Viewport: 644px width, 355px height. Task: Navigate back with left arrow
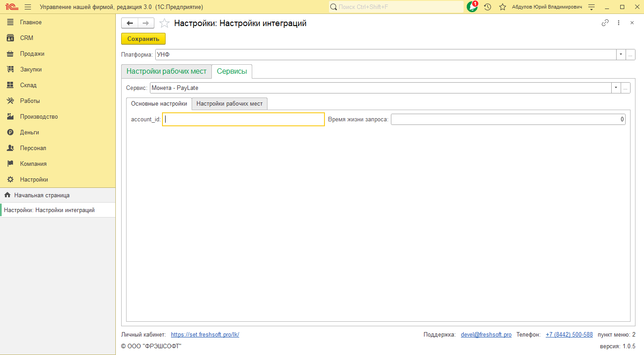coord(130,23)
